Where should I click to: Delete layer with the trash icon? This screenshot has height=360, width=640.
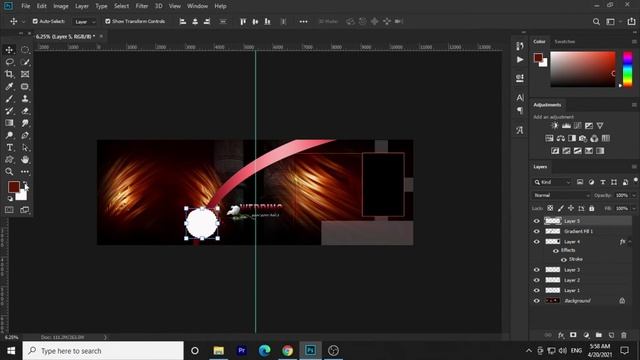624,335
